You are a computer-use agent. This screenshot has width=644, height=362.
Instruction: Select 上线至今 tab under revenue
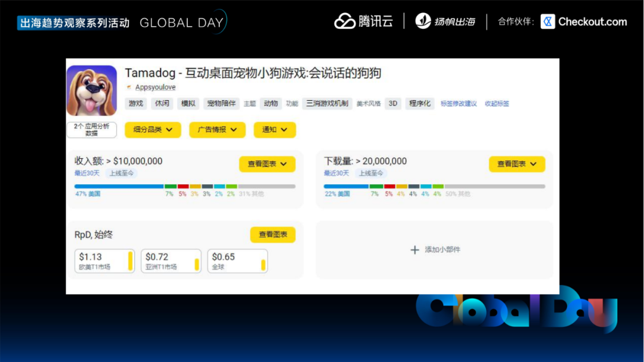(121, 174)
